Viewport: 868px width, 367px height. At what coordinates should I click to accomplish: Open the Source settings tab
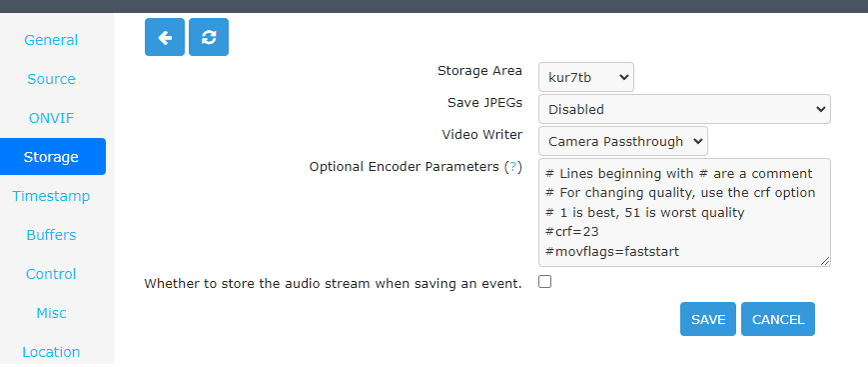click(51, 79)
